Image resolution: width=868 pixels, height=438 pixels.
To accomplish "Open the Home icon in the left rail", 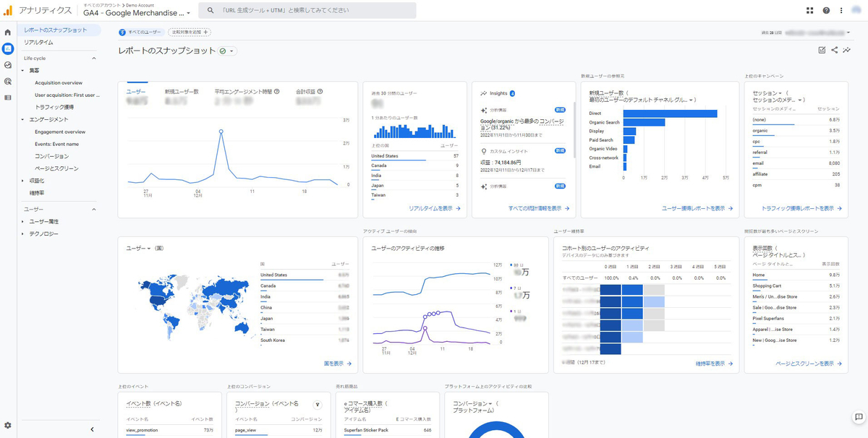I will (x=8, y=33).
